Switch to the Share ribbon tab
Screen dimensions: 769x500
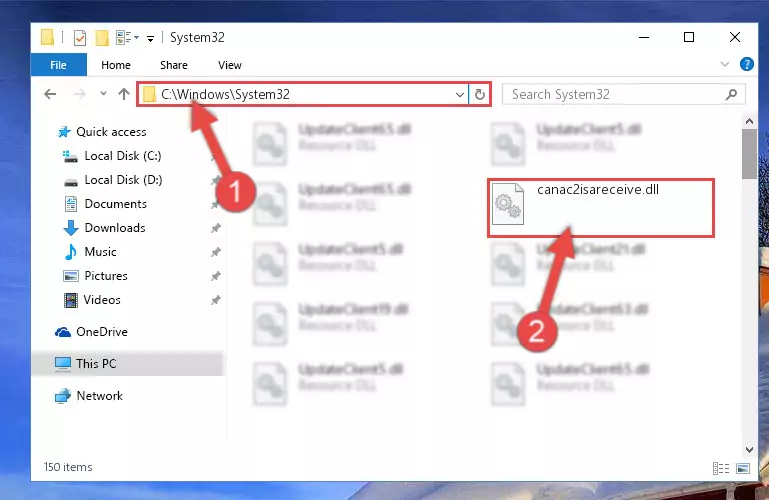[x=174, y=65]
